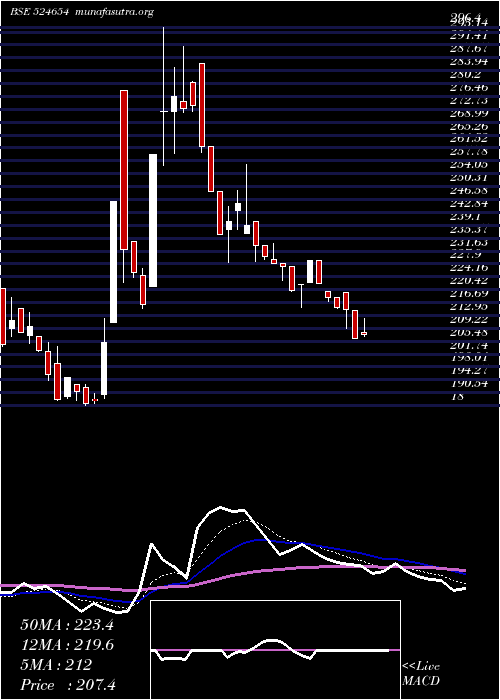Image resolution: width=500 pixels, height=700 pixels.
Task: Click the '50MA : 223.4' reading
Action: [67, 625]
